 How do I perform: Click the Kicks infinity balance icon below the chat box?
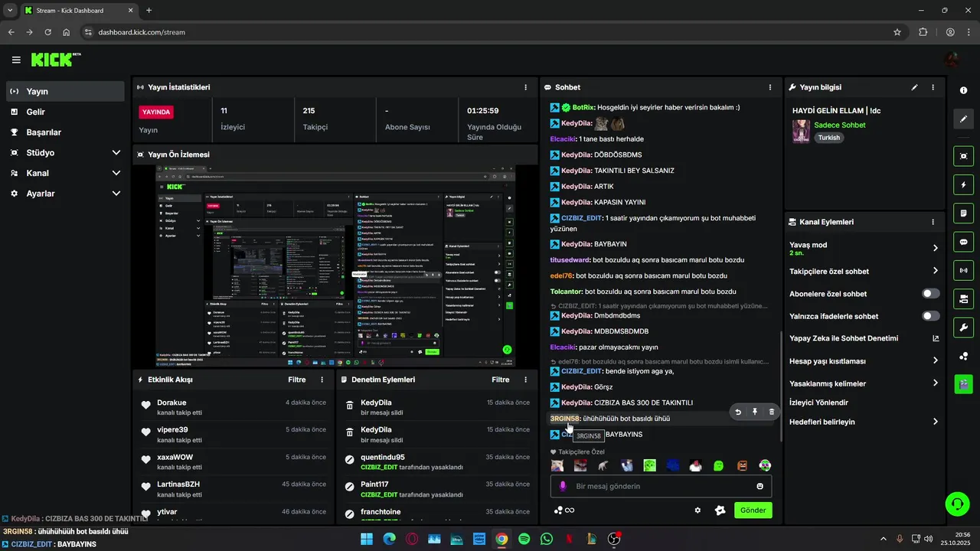(x=564, y=510)
